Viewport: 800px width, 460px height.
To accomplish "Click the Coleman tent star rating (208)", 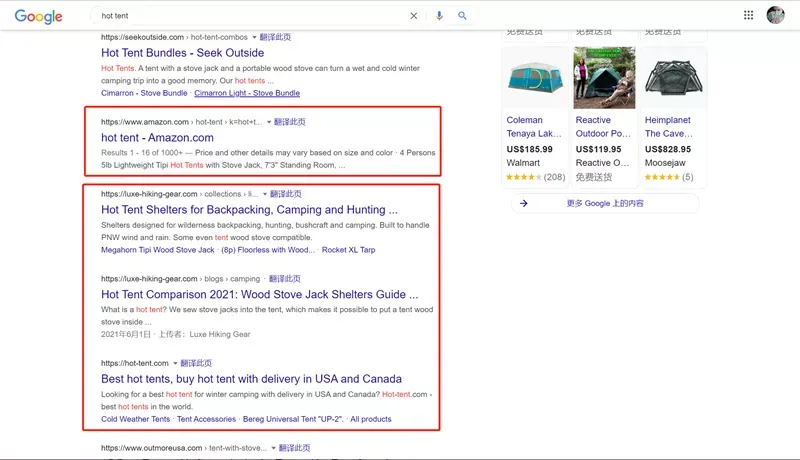I will (x=536, y=177).
